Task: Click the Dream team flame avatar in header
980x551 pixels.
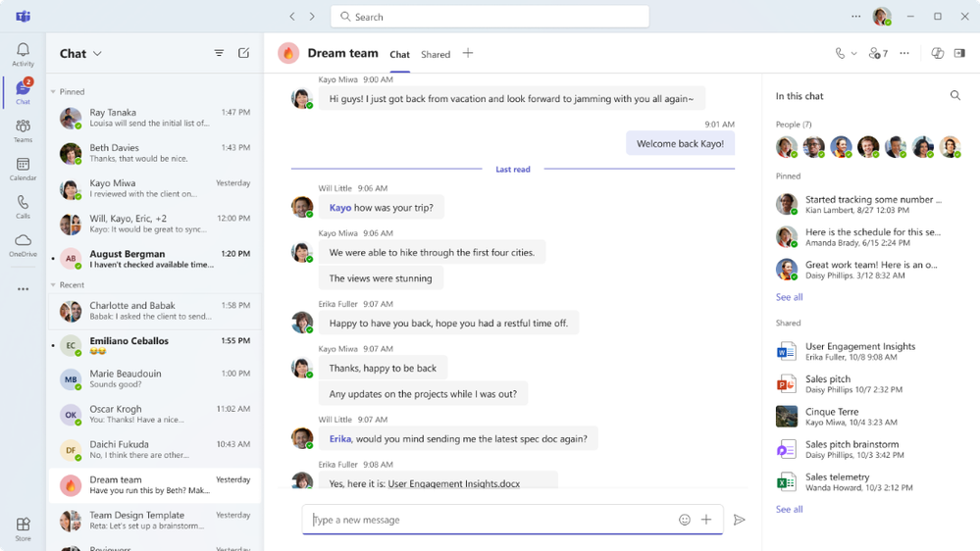Action: 288,54
